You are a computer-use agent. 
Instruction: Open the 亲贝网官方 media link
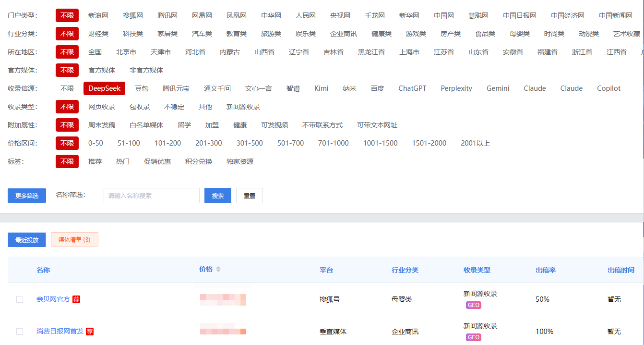pyautogui.click(x=53, y=299)
